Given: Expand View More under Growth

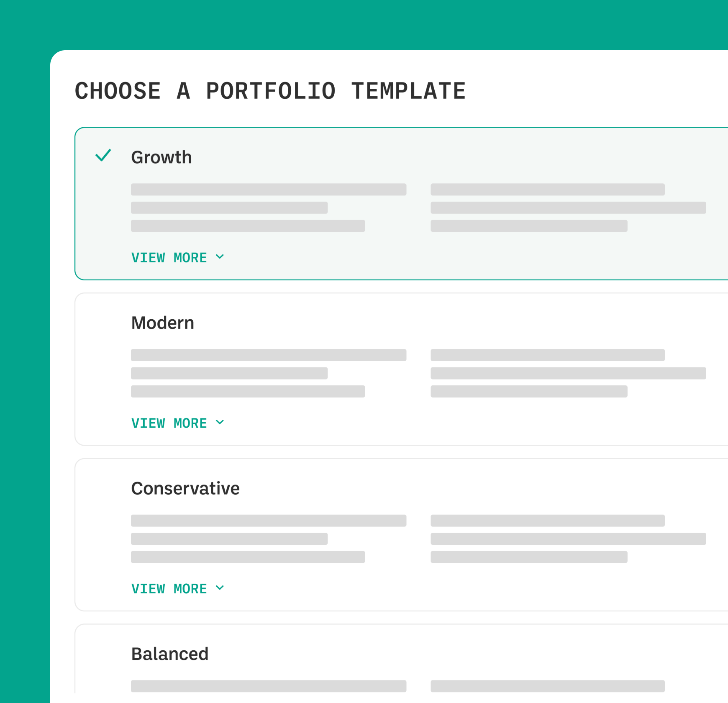Looking at the screenshot, I should point(169,257).
